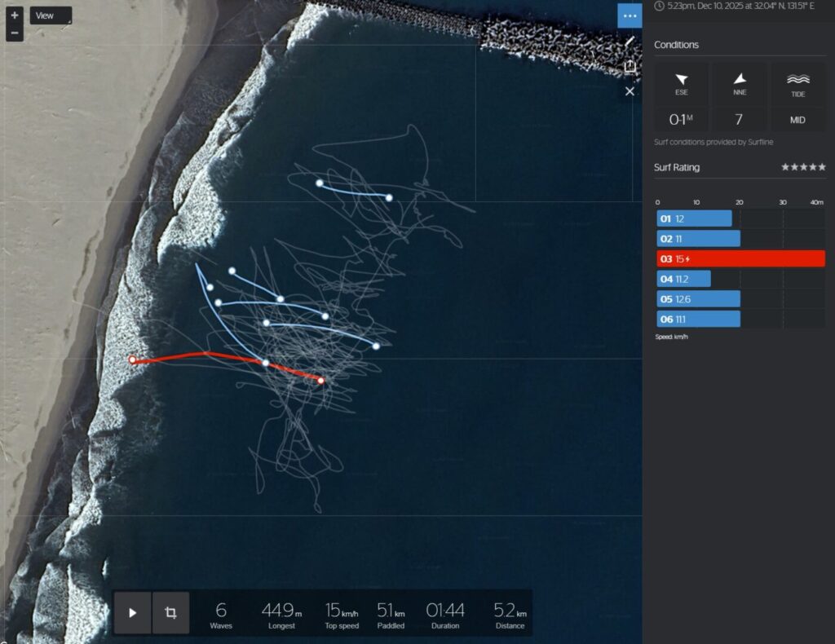Viewport: 835px width, 644px height.
Task: Click the red wave track start point
Action: point(320,380)
